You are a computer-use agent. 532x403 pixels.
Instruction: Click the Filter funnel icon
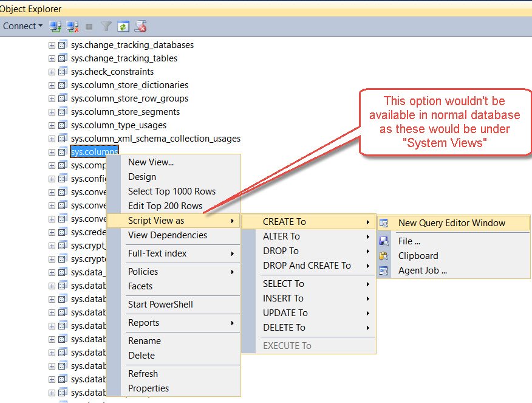(106, 27)
